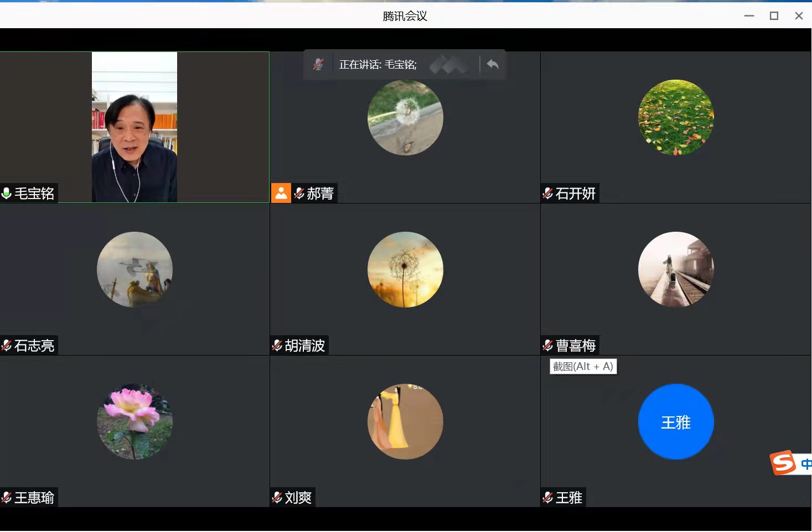Click 郝菁's dandelion avatar
The image size is (812, 532).
(x=405, y=118)
